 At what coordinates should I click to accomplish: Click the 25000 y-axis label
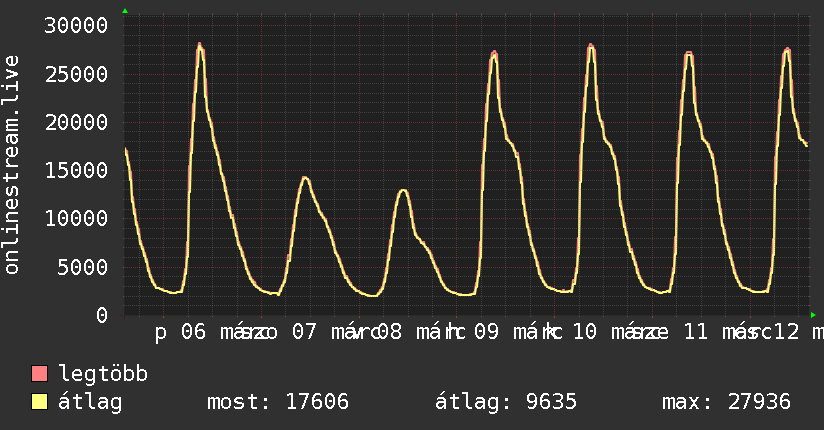(x=76, y=74)
